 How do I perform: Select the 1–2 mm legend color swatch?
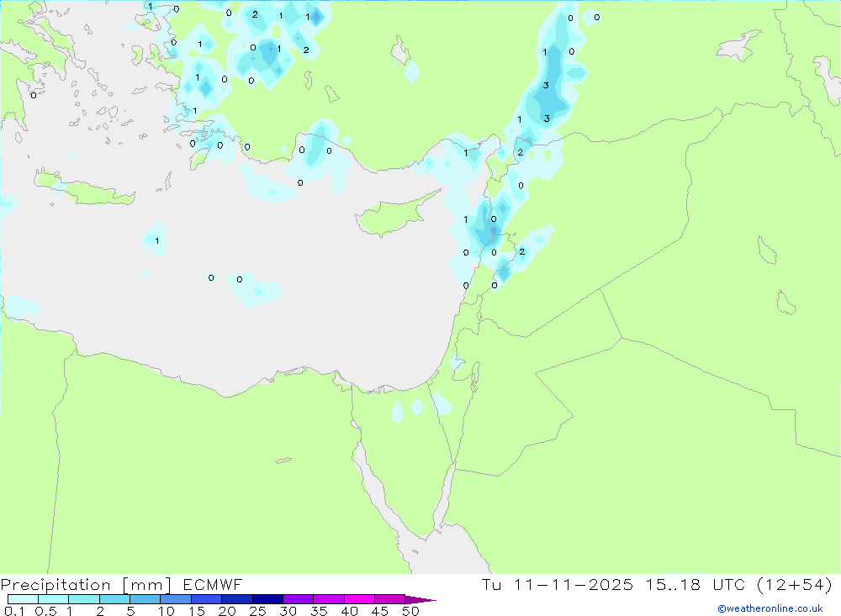click(x=84, y=599)
